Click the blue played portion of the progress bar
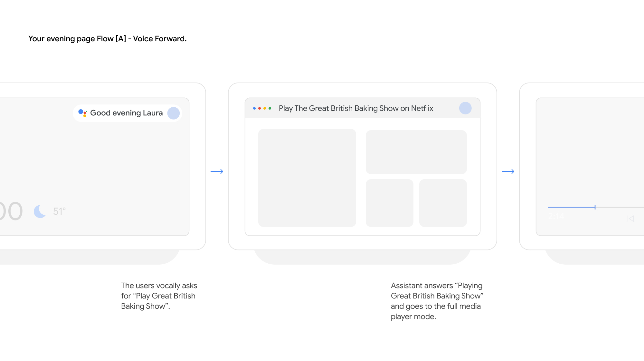The height and width of the screenshot is (361, 644). (x=571, y=207)
